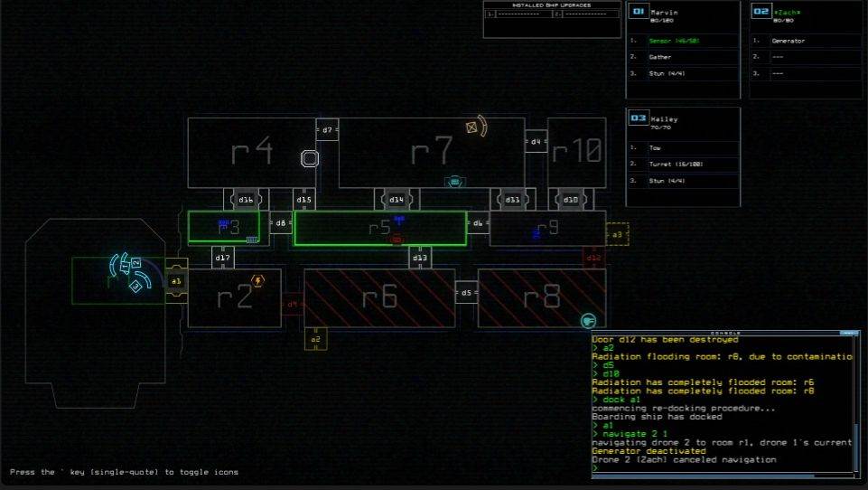The image size is (868, 490).
Task: Click the blue marker icon in r9
Action: pos(536,233)
